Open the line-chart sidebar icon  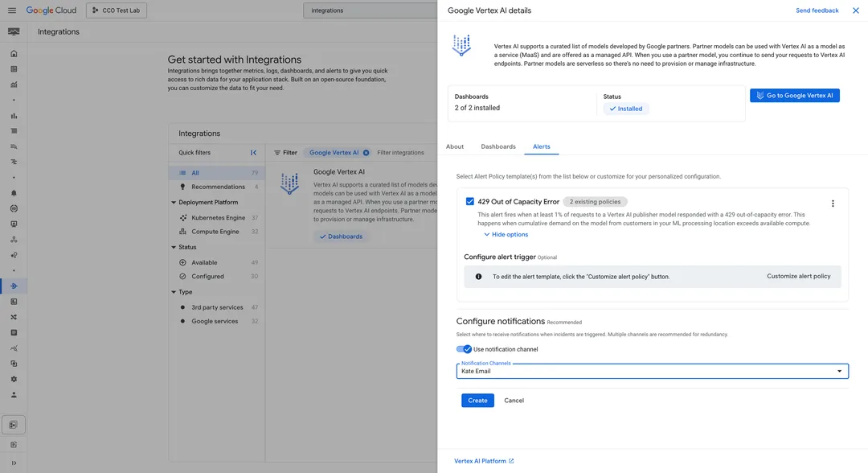[14, 84]
